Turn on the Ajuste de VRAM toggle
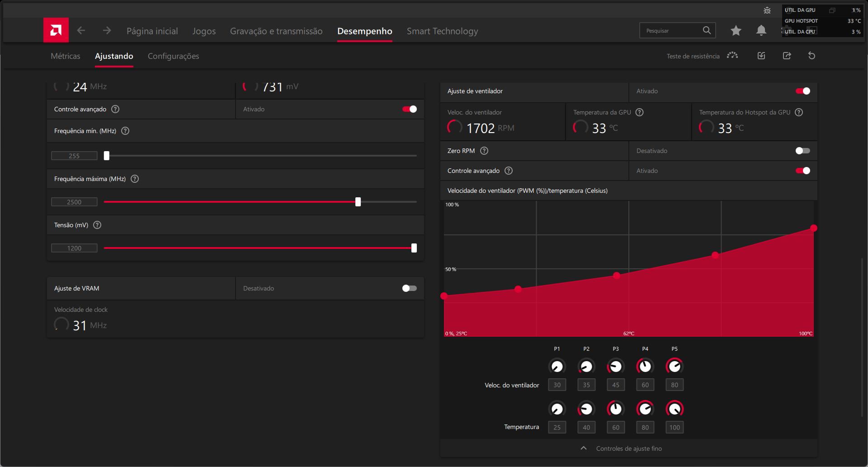868x467 pixels. coord(409,288)
